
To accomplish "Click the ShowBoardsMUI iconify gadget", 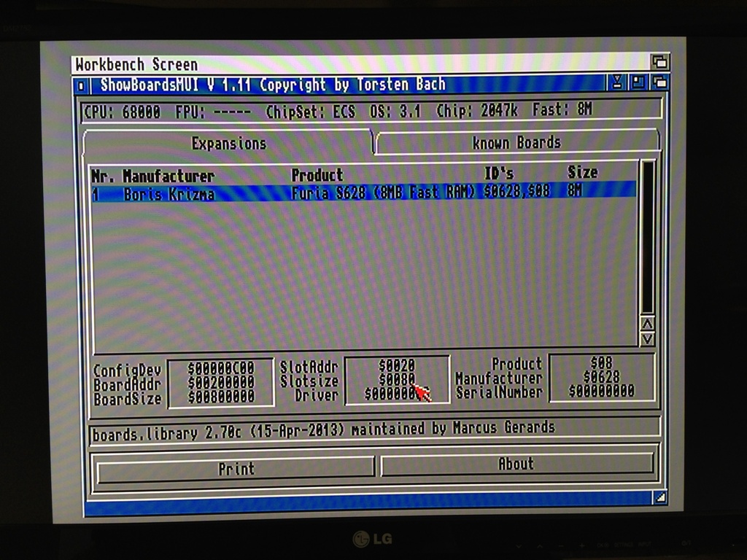I will 617,83.
